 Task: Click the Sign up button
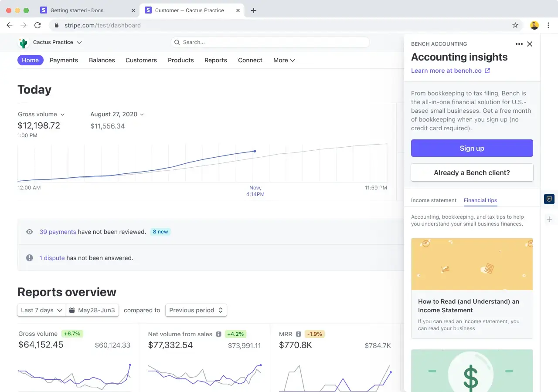pyautogui.click(x=472, y=148)
